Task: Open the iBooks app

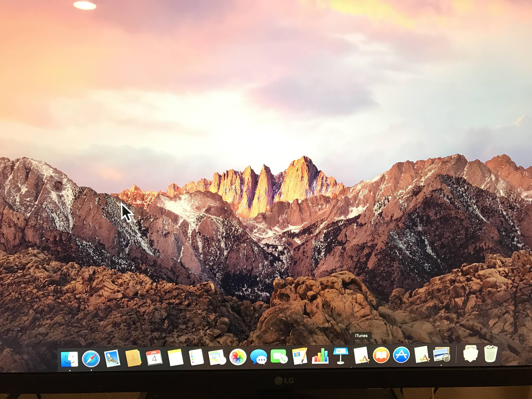Action: pyautogui.click(x=381, y=355)
